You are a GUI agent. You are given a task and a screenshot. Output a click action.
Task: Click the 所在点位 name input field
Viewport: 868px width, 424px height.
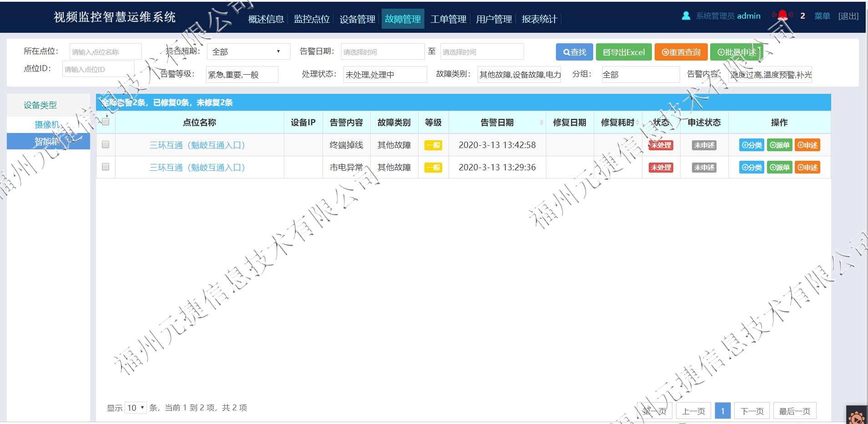pyautogui.click(x=106, y=52)
